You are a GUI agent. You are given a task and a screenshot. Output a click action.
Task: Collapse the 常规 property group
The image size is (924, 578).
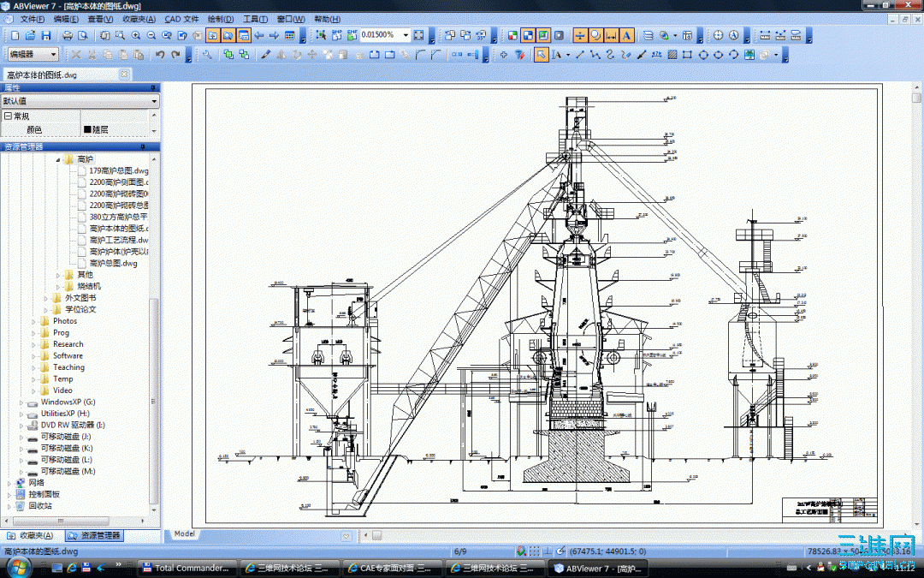point(8,116)
